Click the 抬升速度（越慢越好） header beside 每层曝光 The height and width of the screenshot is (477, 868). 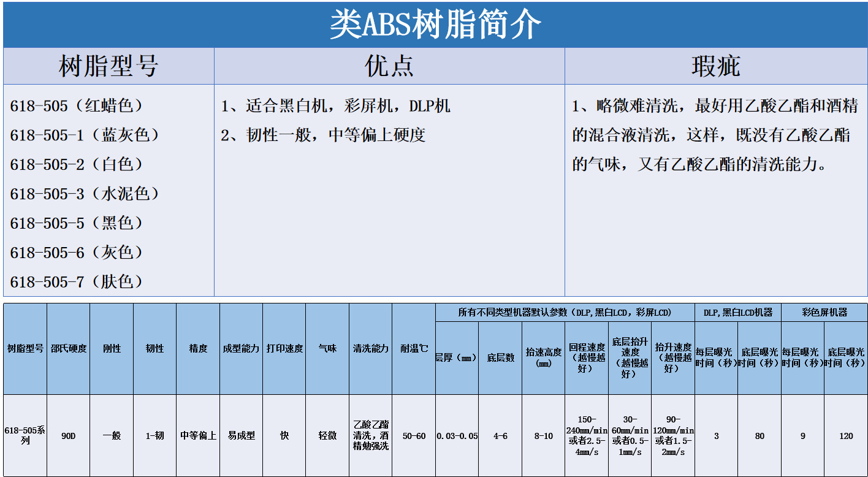(x=673, y=357)
